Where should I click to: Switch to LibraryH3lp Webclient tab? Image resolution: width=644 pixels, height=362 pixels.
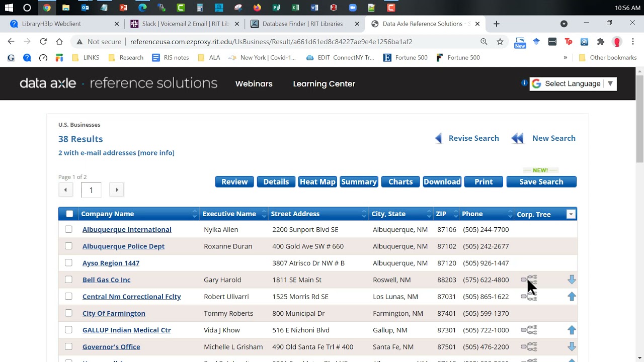pyautogui.click(x=64, y=24)
